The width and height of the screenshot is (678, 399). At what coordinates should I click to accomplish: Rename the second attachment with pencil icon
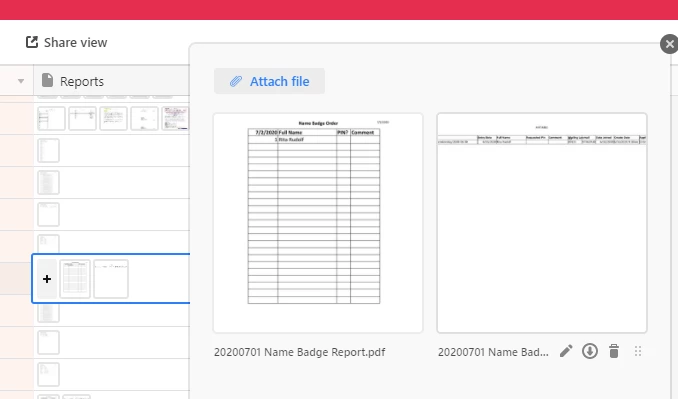(566, 351)
